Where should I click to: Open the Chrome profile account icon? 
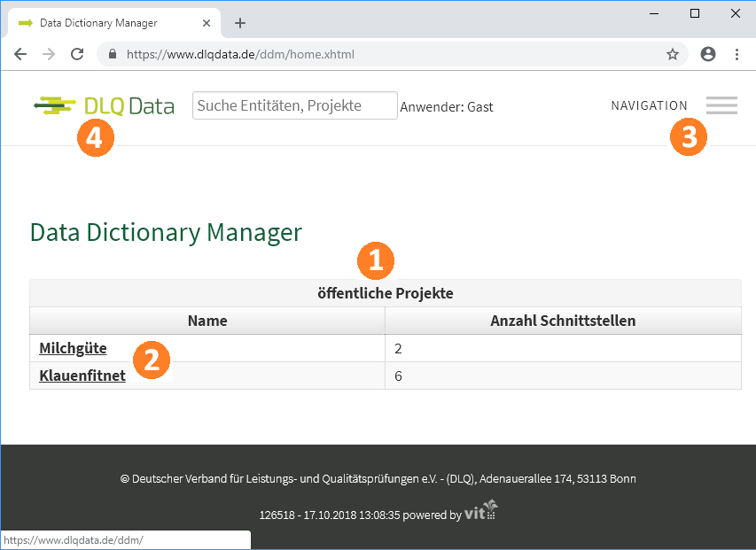707,54
